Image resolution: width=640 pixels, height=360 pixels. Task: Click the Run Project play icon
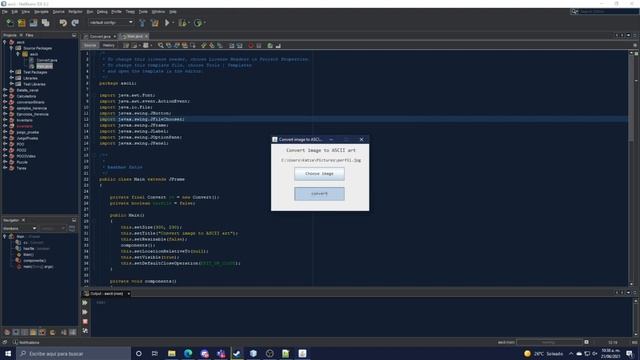click(x=167, y=23)
